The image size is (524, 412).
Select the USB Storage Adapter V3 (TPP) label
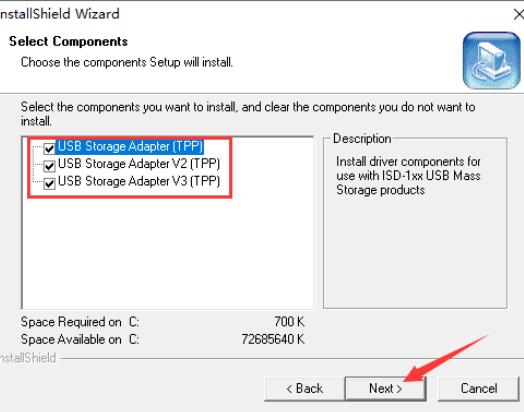(x=139, y=181)
